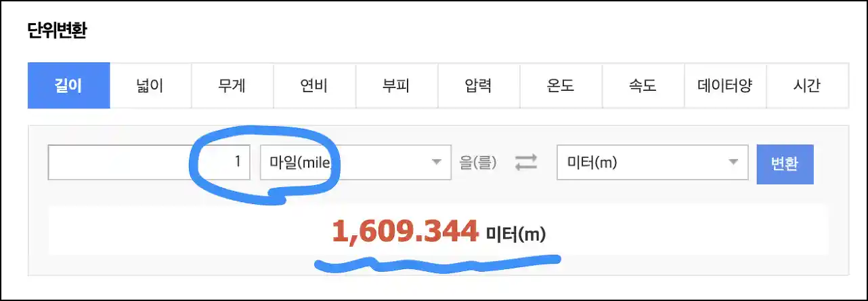
Task: Click the value input field showing 1
Action: click(150, 162)
